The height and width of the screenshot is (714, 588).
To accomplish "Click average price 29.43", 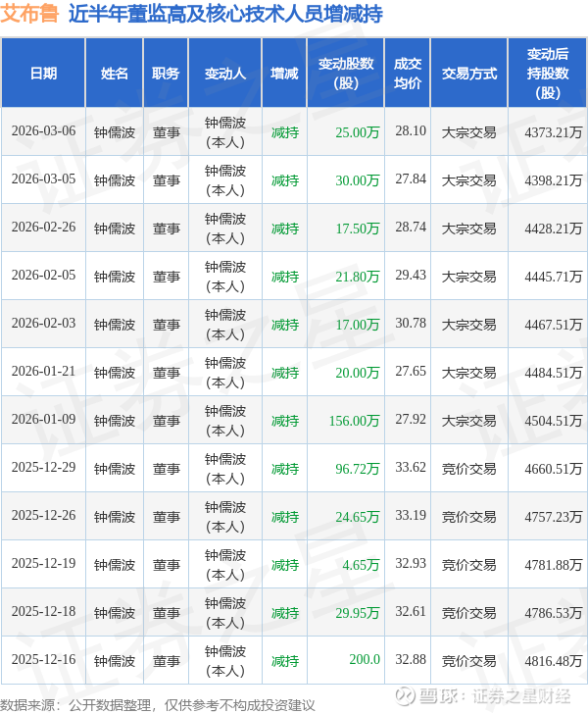I will click(x=411, y=275).
